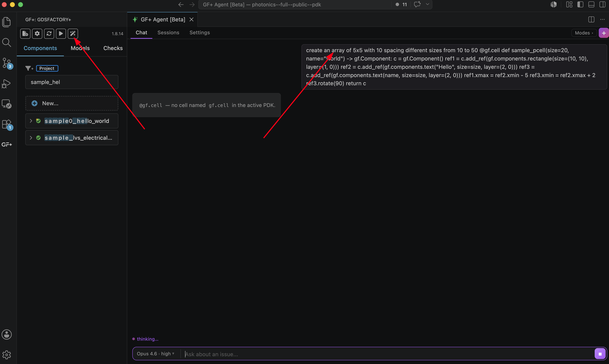
Task: Select the Sessions tab
Action: pyautogui.click(x=168, y=33)
